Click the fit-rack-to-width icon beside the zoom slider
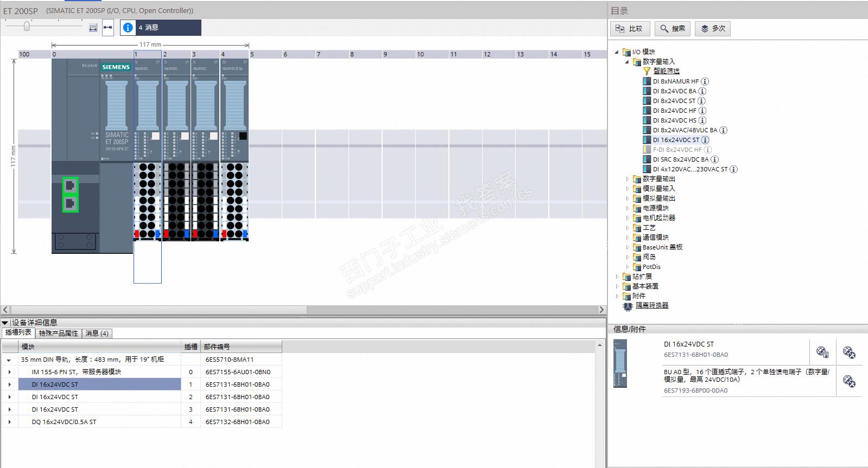The width and height of the screenshot is (868, 468). [93, 28]
